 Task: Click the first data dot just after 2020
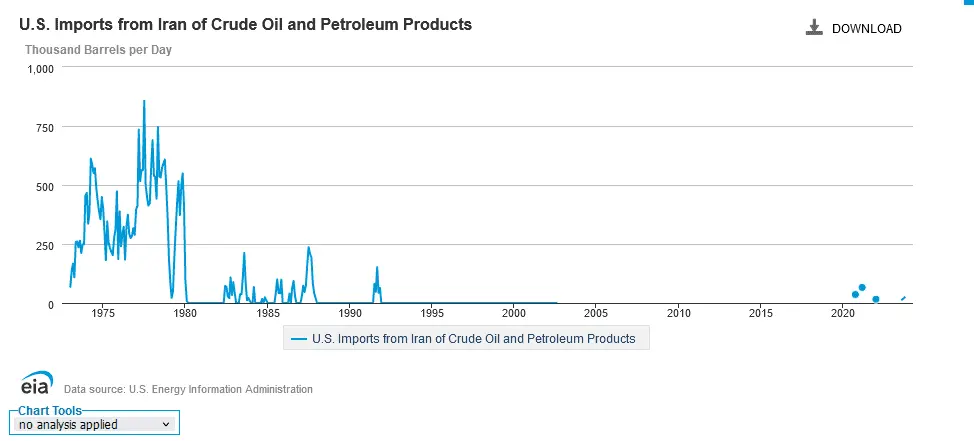click(x=855, y=295)
